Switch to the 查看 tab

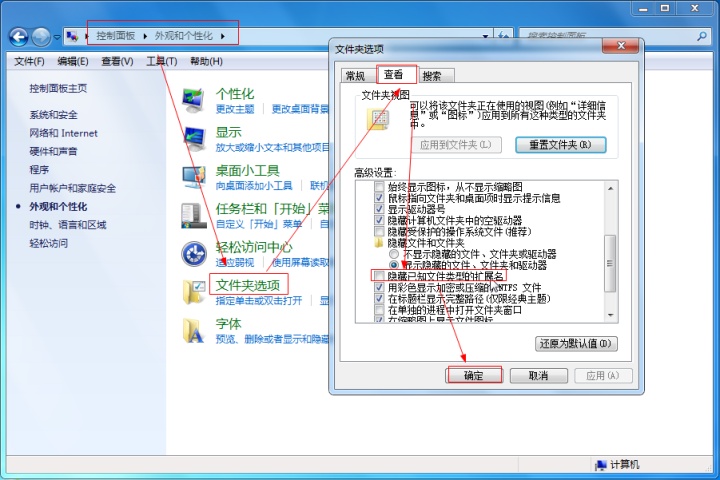pyautogui.click(x=394, y=74)
